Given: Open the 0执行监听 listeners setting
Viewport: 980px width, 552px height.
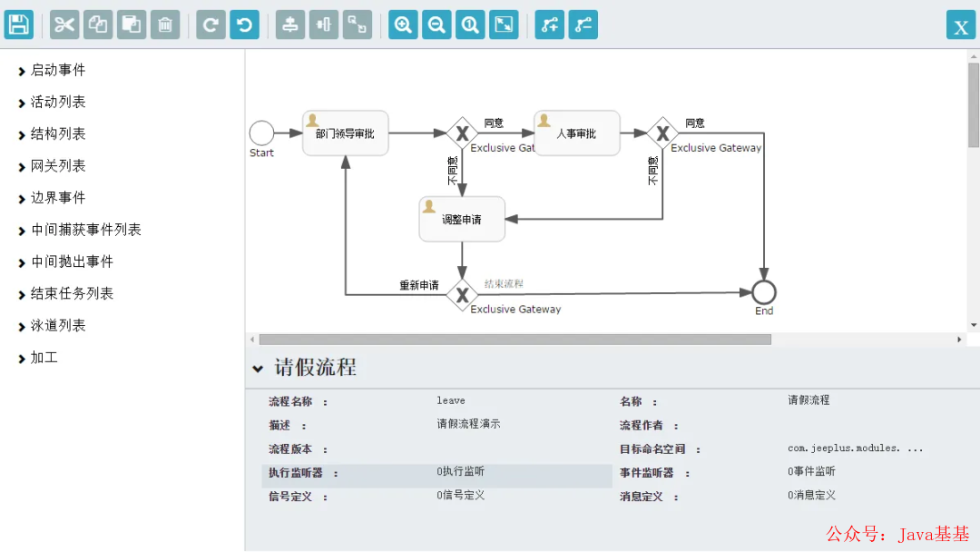Looking at the screenshot, I should coord(461,471).
